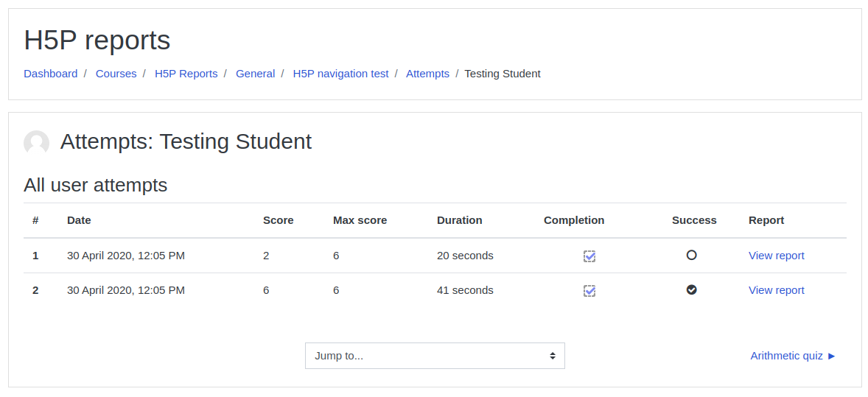868x397 pixels.
Task: Open the Jump to... dropdown
Action: (435, 356)
